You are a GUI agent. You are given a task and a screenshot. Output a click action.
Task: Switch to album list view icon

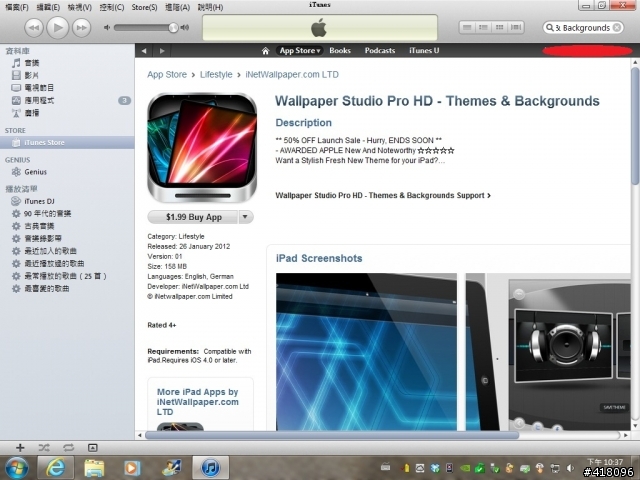tap(483, 27)
